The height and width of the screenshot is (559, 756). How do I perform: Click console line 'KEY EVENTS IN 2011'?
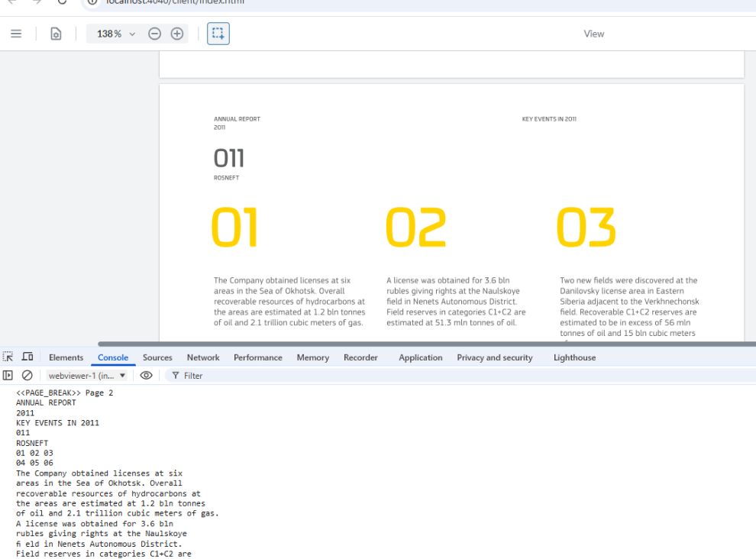pyautogui.click(x=57, y=422)
